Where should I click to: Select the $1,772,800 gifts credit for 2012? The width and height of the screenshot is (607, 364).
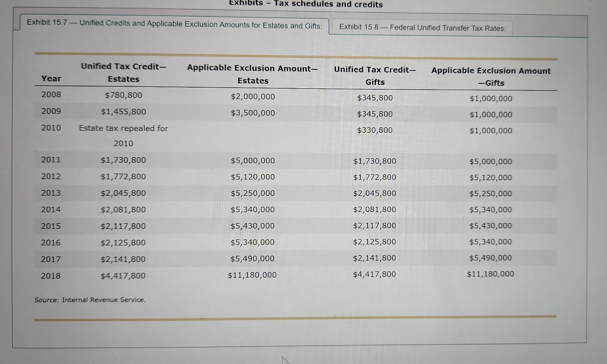[x=375, y=177]
